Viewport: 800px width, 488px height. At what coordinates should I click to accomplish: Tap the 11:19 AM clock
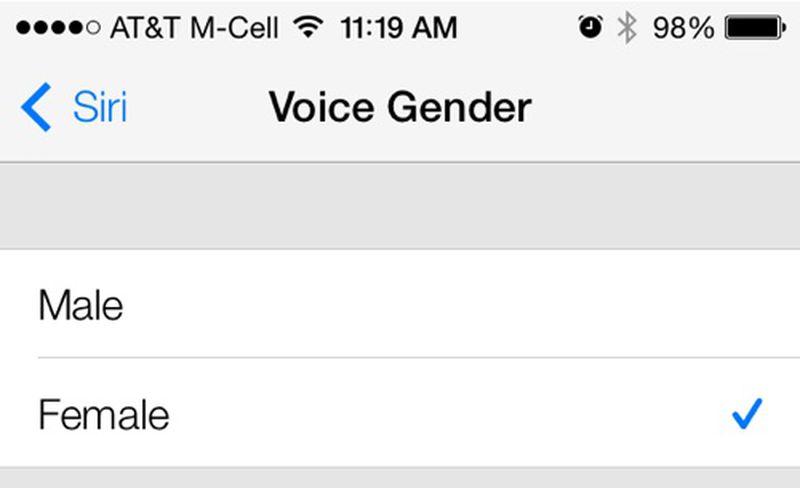point(398,28)
